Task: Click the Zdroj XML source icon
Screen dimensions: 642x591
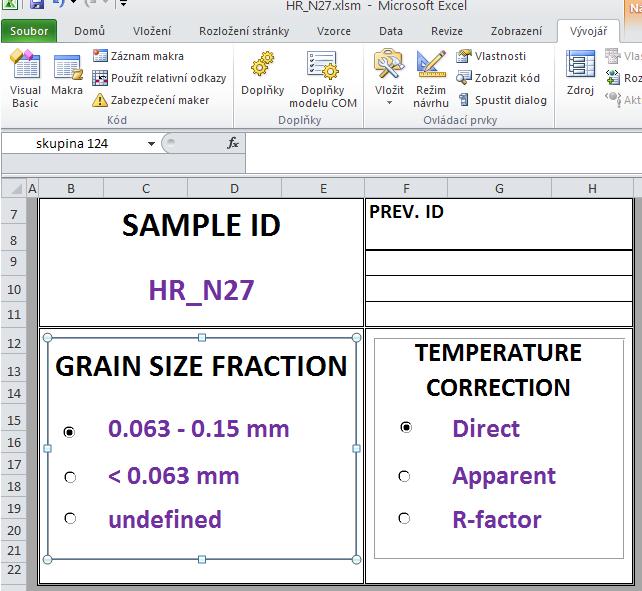Action: [x=580, y=75]
